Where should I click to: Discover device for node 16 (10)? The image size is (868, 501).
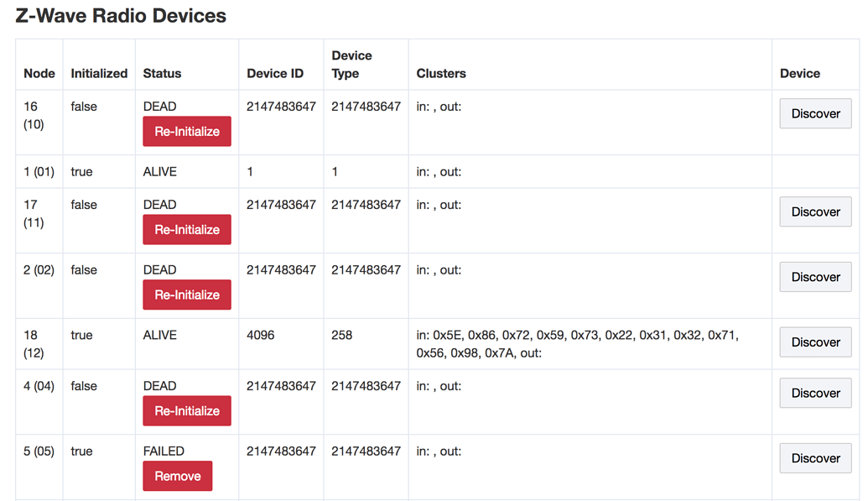(815, 113)
